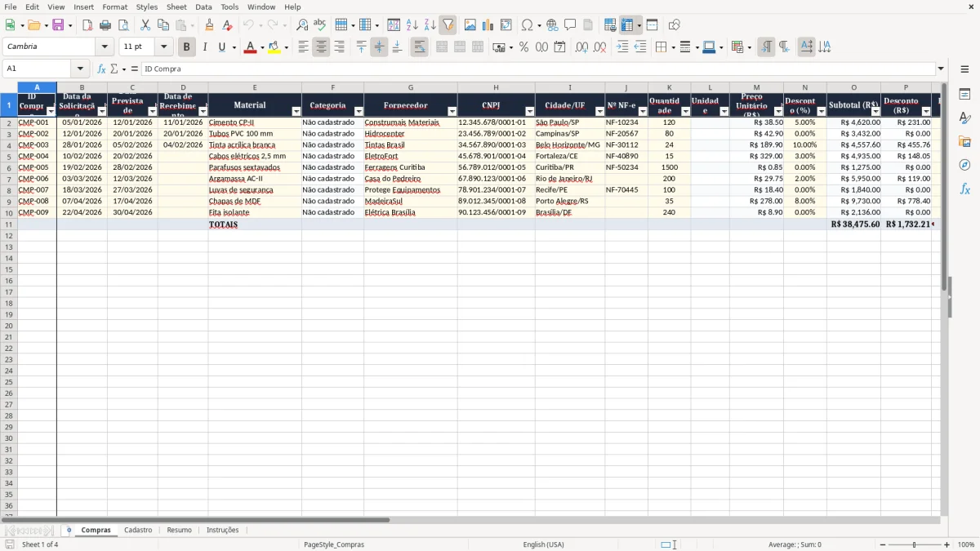Switch to the Instruções sheet tab

[223, 531]
